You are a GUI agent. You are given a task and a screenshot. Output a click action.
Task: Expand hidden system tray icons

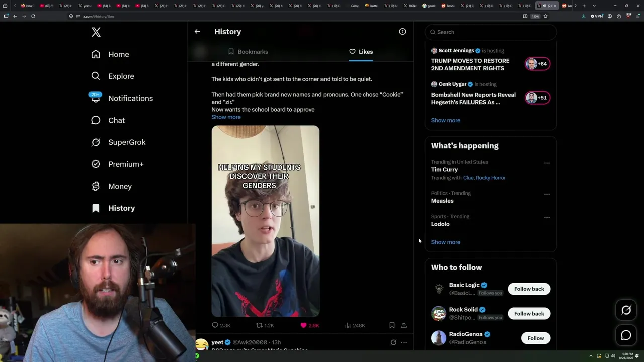(x=591, y=356)
